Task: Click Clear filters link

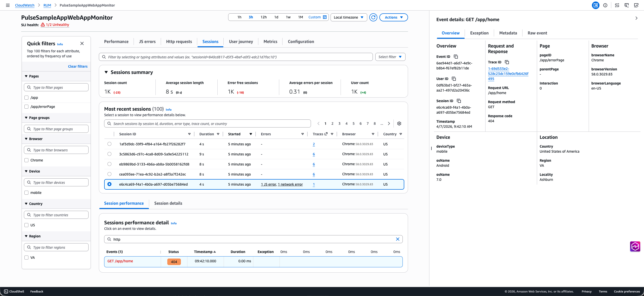Action: (x=78, y=66)
